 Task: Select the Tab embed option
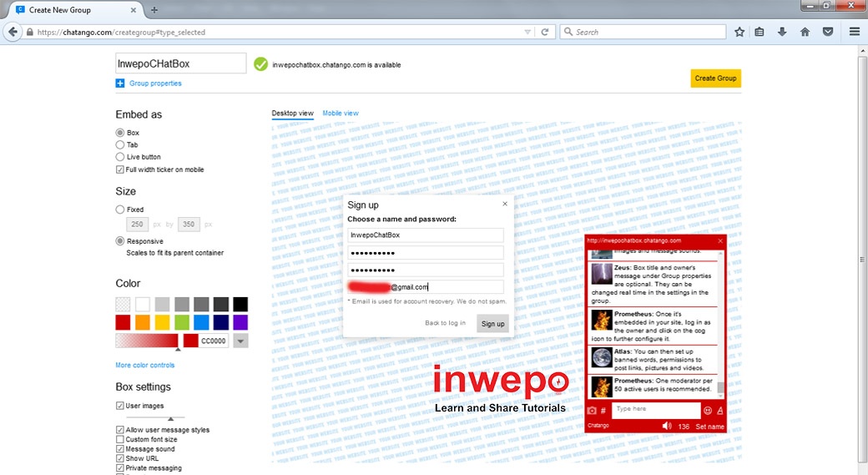pos(119,144)
